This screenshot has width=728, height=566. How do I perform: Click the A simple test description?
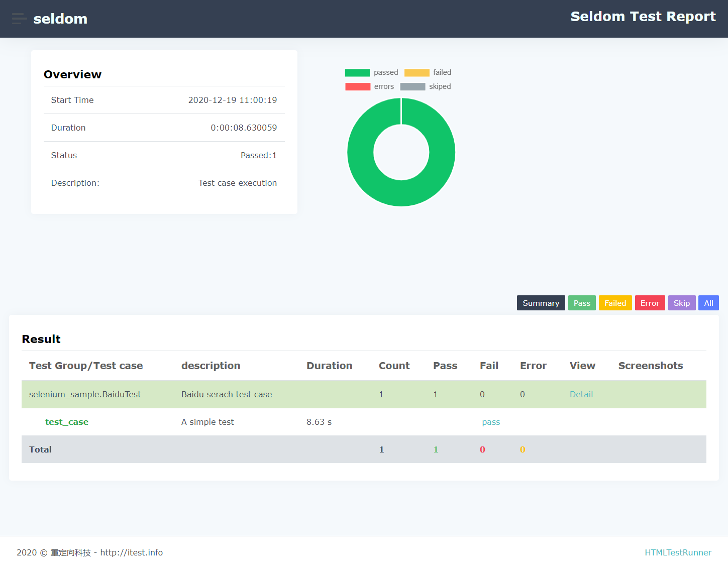coord(207,422)
